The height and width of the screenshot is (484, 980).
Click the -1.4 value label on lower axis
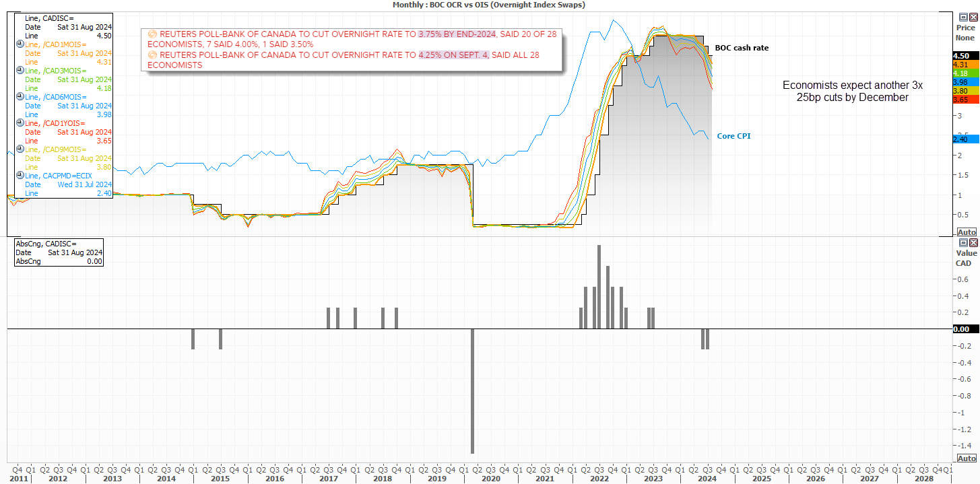966,446
